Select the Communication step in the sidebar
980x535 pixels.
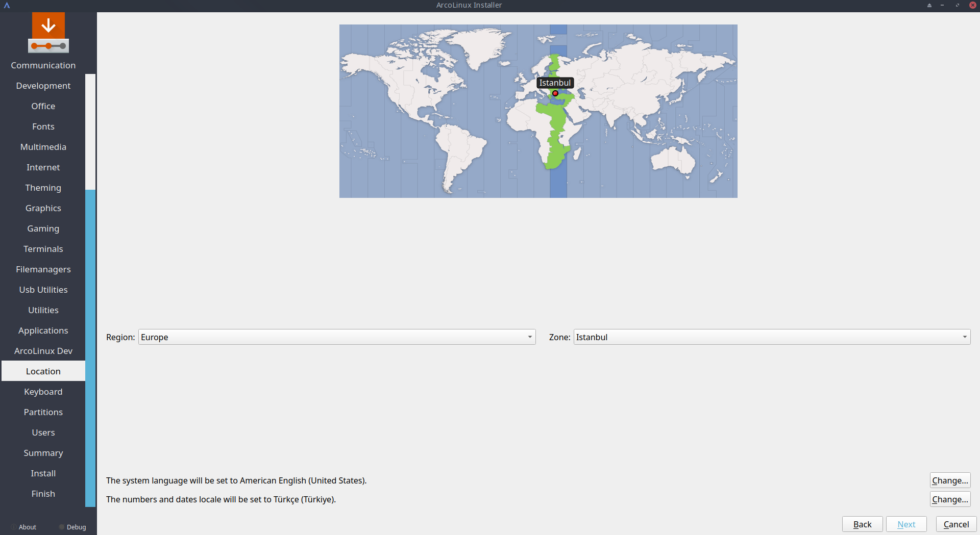pyautogui.click(x=43, y=65)
